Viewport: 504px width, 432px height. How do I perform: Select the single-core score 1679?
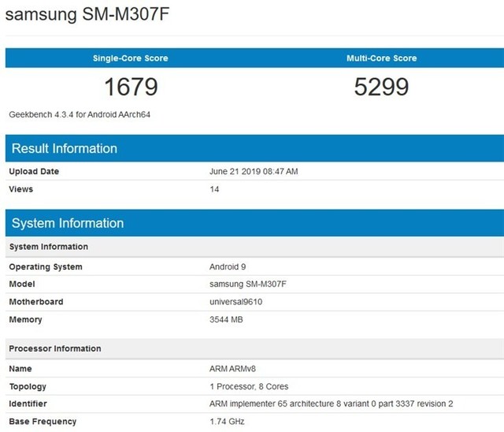[x=131, y=86]
